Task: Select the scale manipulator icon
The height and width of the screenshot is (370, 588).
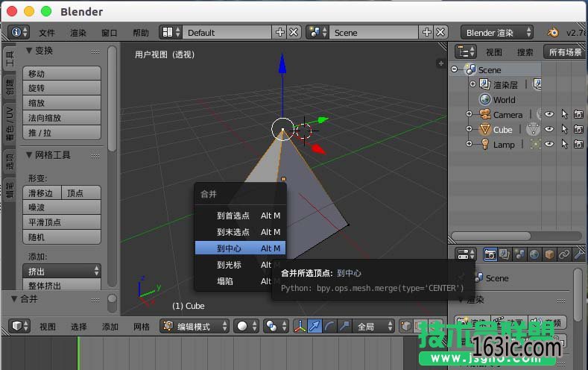Action: pos(344,326)
